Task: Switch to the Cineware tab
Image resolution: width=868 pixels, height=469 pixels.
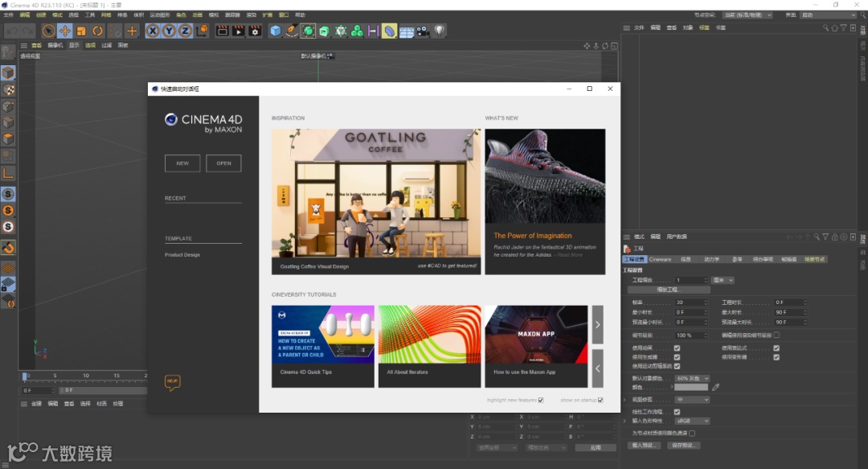Action: pos(660,260)
